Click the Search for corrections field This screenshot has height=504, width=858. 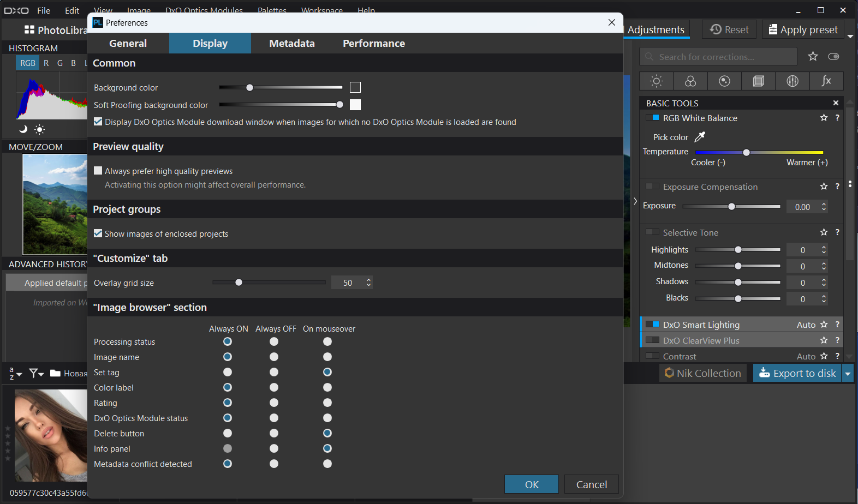(x=718, y=57)
